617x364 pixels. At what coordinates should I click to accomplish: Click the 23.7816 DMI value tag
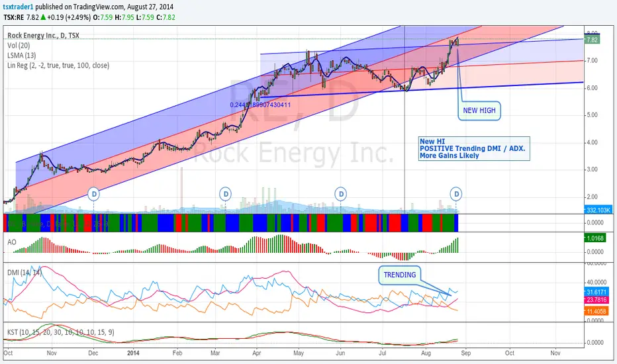[596, 300]
